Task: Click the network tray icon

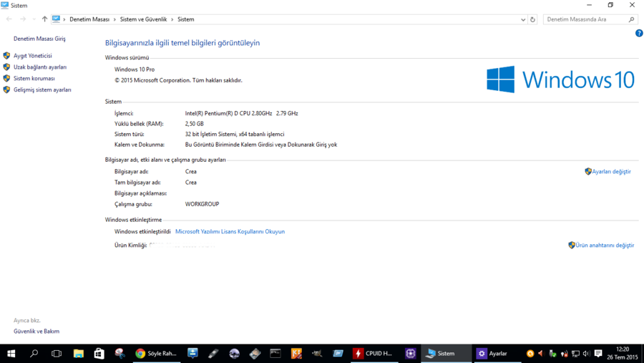Action: point(575,354)
